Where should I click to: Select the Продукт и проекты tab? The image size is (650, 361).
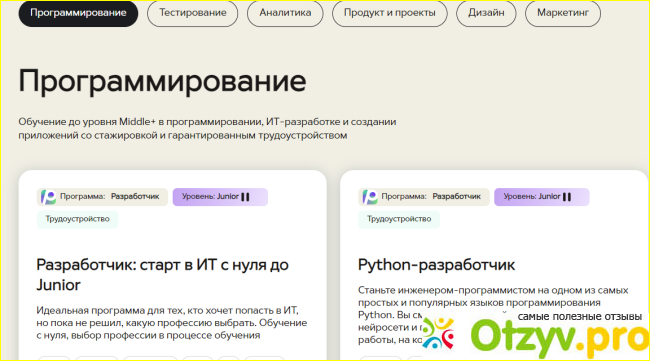pyautogui.click(x=390, y=13)
